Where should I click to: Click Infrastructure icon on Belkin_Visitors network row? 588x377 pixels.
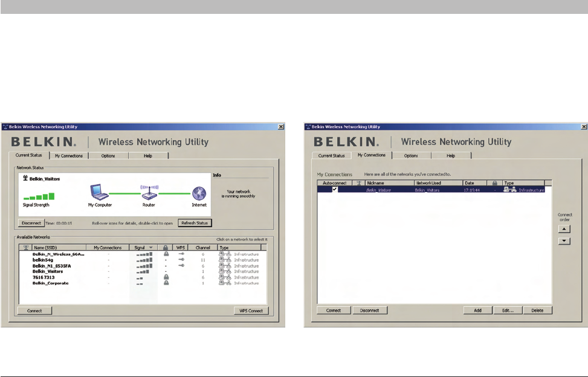click(225, 271)
